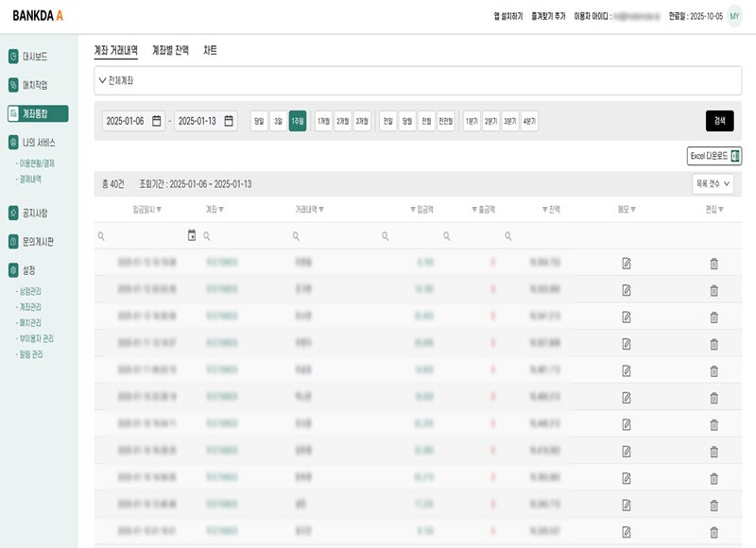Edit memo of first transaction row
The width and height of the screenshot is (756, 548).
627,264
